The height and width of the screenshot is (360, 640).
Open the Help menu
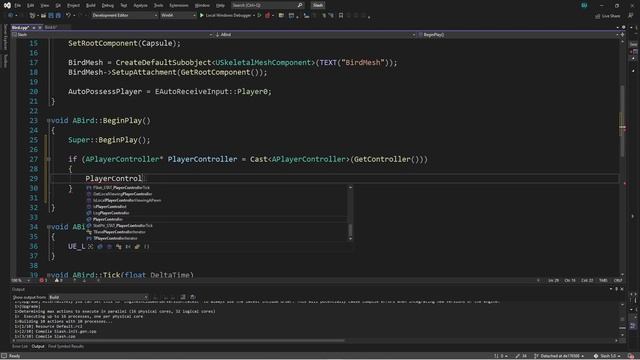click(220, 5)
